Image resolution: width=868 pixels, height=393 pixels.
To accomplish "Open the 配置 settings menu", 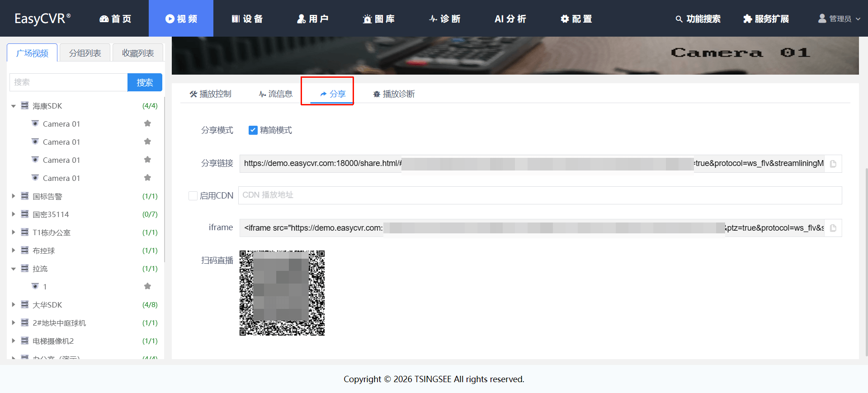I will click(576, 19).
